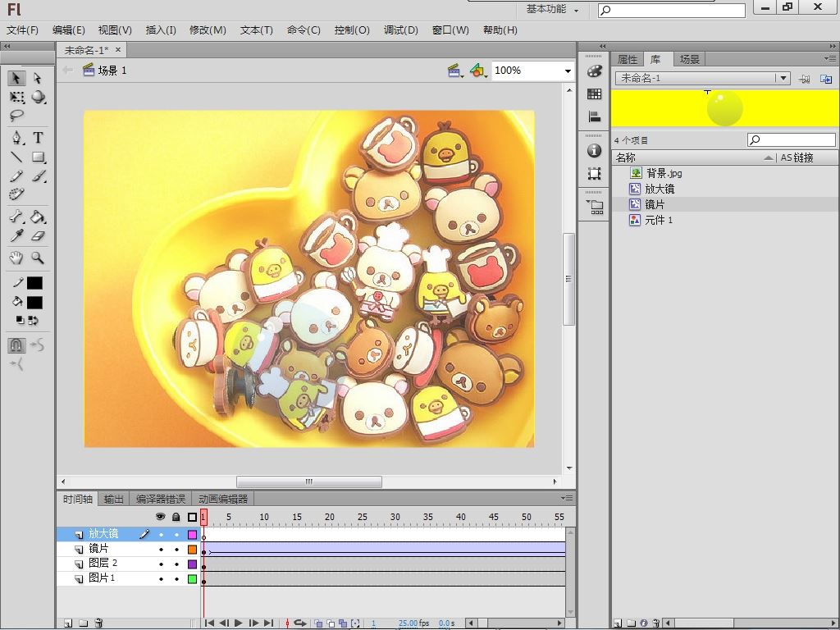This screenshot has width=840, height=630.
Task: Select the Text tool
Action: click(38, 138)
